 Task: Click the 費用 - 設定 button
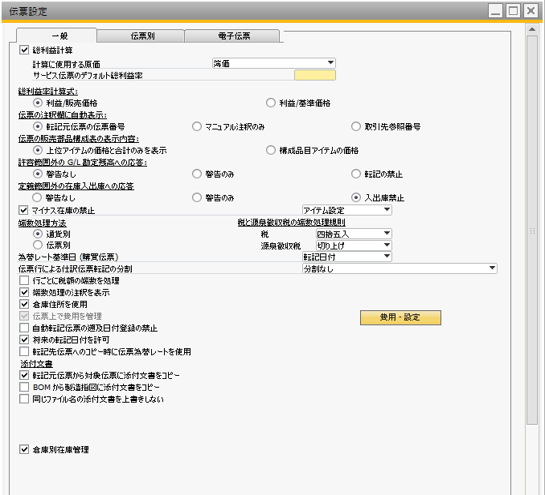tap(400, 317)
